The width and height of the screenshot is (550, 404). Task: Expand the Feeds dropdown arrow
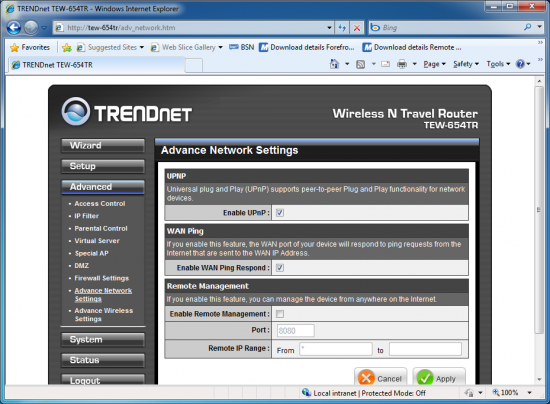[374, 64]
